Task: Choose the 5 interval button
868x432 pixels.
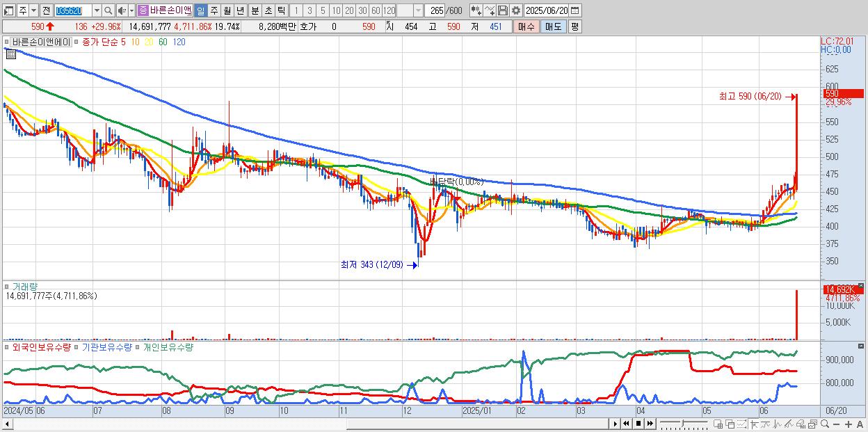Action: pyautogui.click(x=323, y=10)
